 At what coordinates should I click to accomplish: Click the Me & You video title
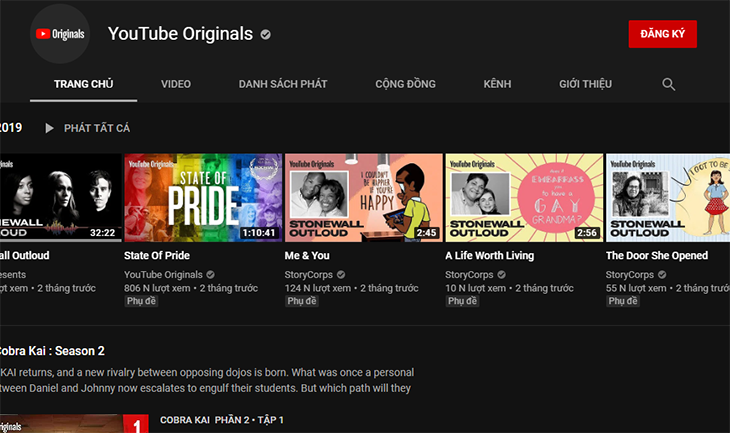pyautogui.click(x=307, y=256)
